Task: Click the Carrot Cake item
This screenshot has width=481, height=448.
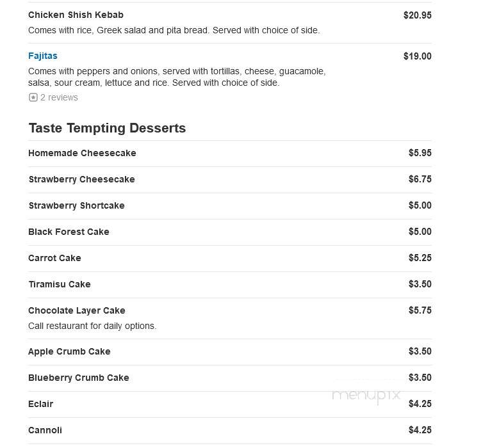Action: pos(54,258)
